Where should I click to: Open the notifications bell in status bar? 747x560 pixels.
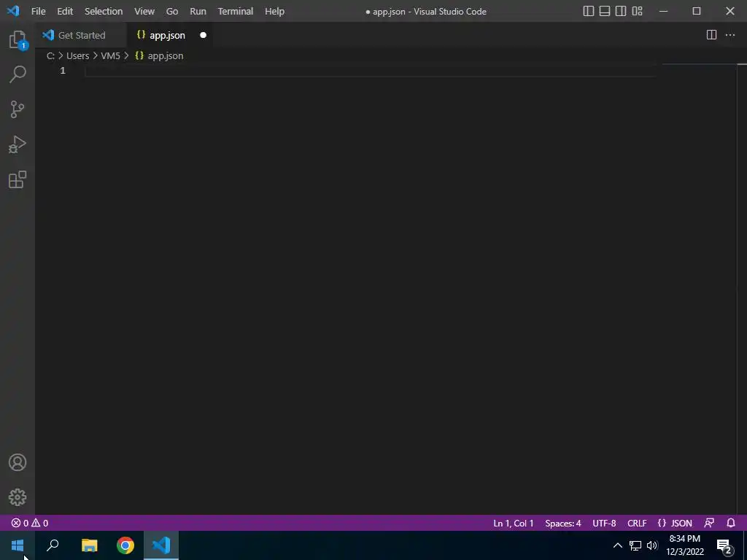click(x=731, y=523)
